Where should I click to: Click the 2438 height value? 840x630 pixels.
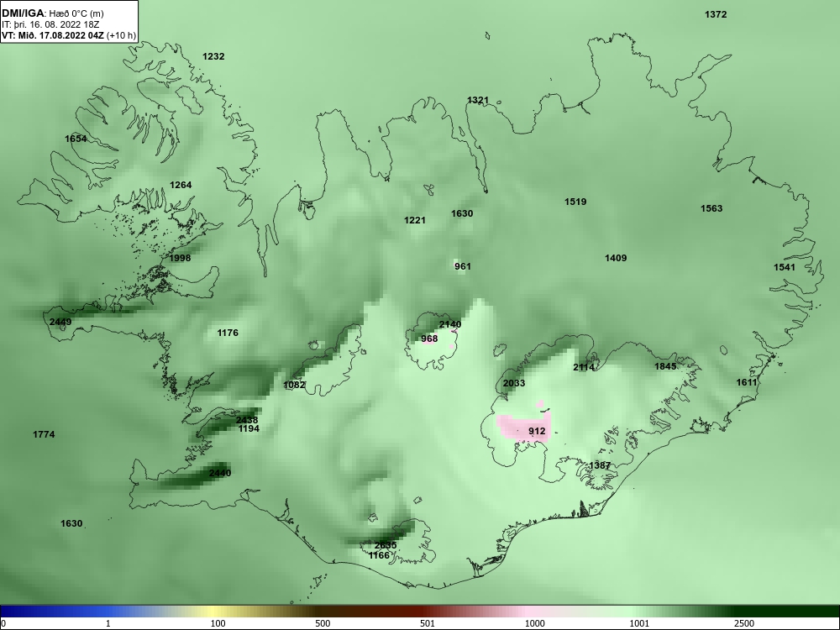click(247, 421)
